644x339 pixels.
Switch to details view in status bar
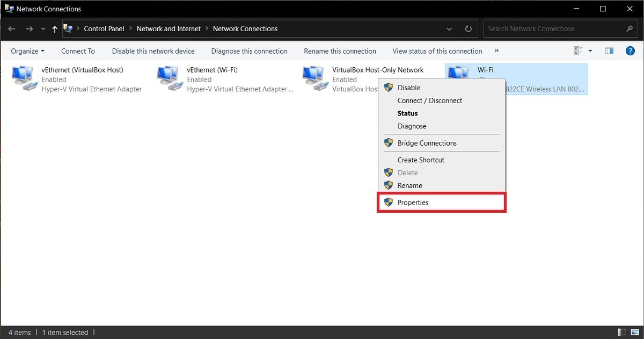click(622, 333)
